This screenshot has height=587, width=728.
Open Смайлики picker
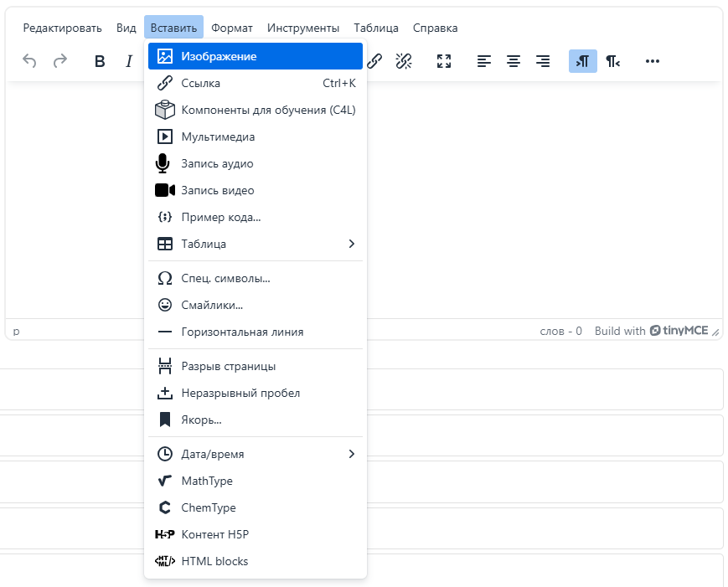click(256, 305)
